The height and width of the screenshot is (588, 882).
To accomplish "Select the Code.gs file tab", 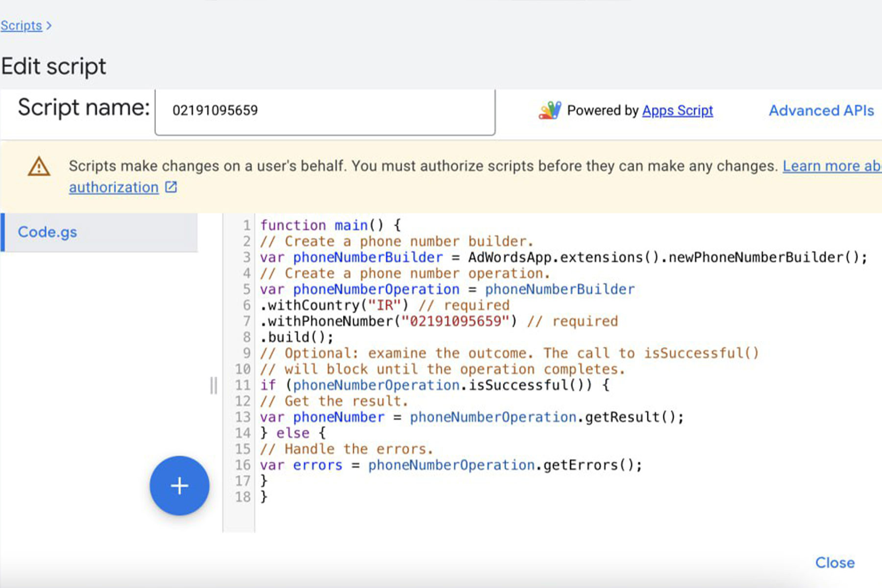I will [x=100, y=232].
